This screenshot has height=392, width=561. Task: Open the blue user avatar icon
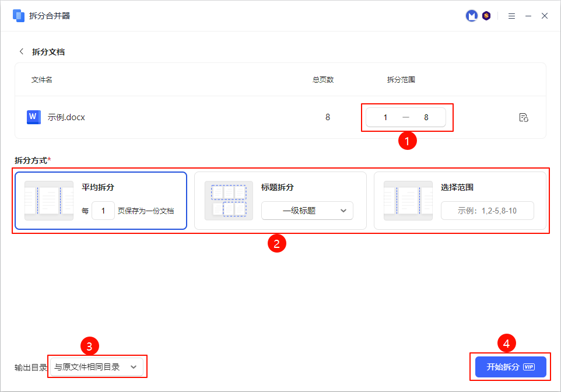click(x=471, y=16)
